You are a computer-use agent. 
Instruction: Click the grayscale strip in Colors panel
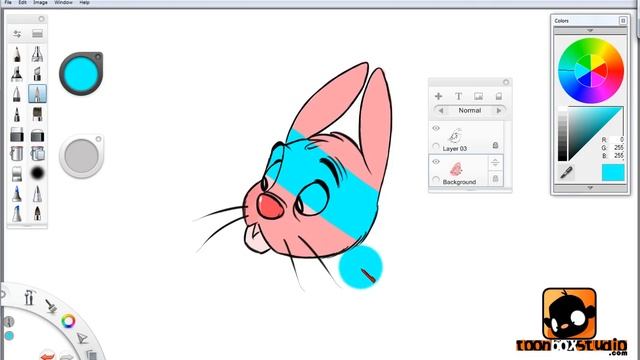pos(562,135)
